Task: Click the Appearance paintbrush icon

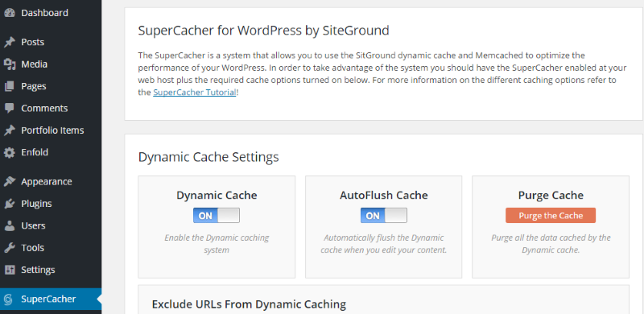Action: coord(10,182)
